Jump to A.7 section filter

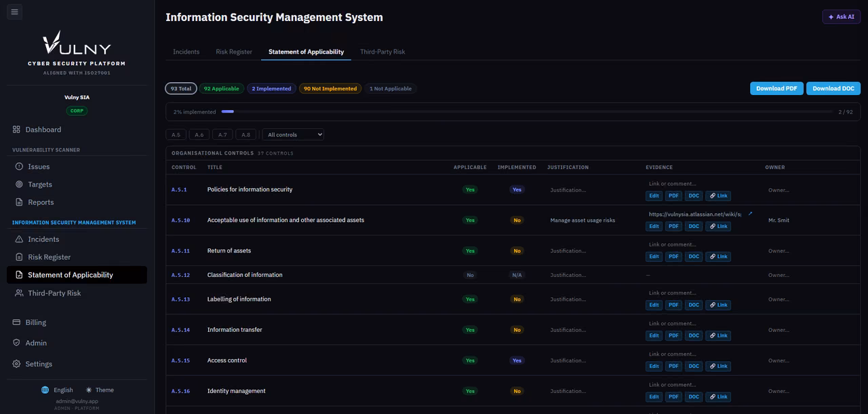(222, 135)
